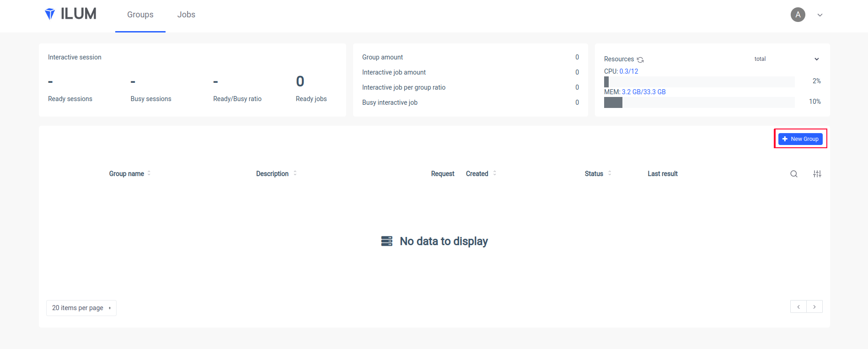Click the Group amount row
The width and height of the screenshot is (868, 349).
(471, 57)
